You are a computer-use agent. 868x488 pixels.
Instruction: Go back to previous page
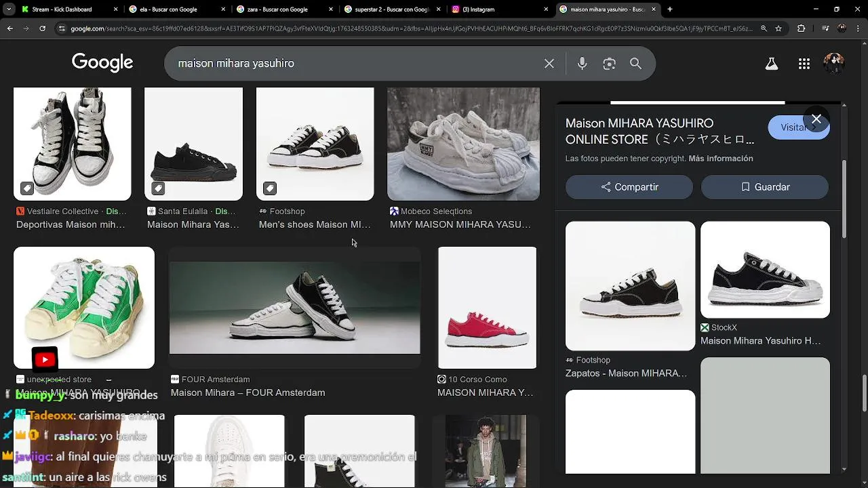(9, 28)
